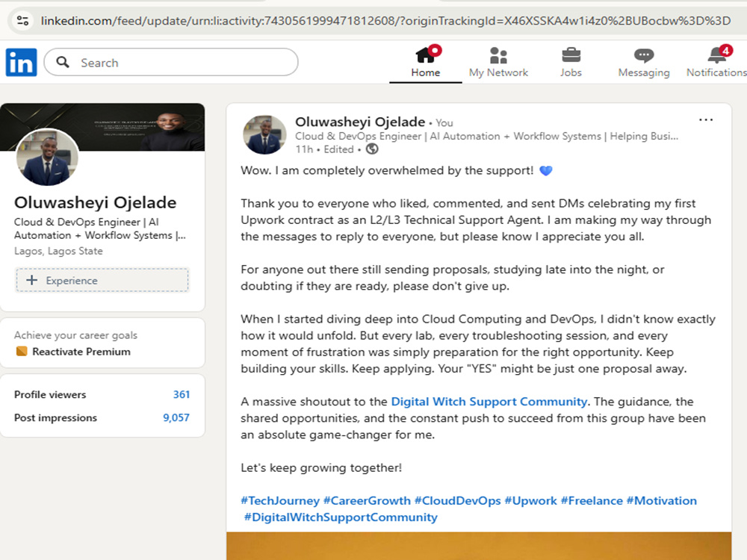Click the blue heart emoji in post

coord(545,170)
